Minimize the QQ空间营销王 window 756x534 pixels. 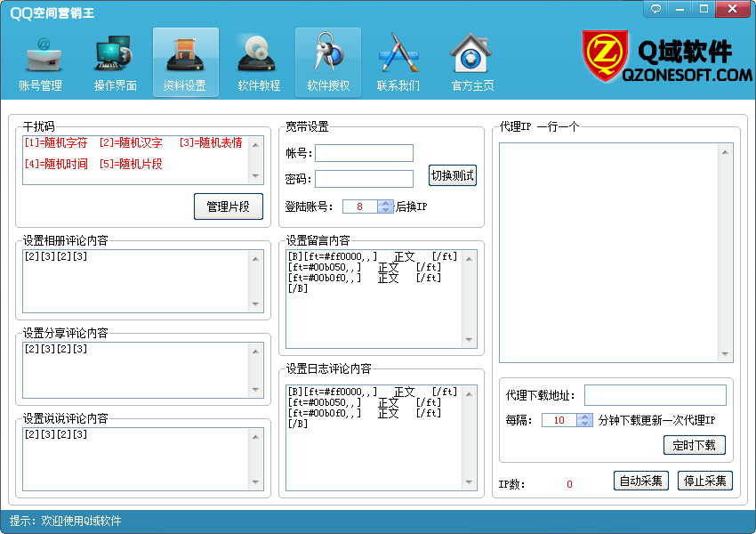point(680,9)
